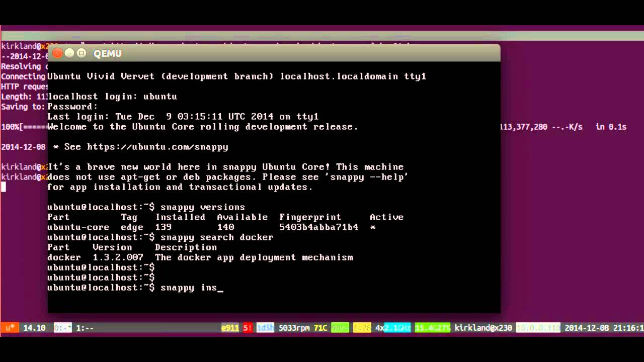The width and height of the screenshot is (644, 362).
Task: Click fingerprint value 5403b4abba71b4
Action: tap(319, 227)
